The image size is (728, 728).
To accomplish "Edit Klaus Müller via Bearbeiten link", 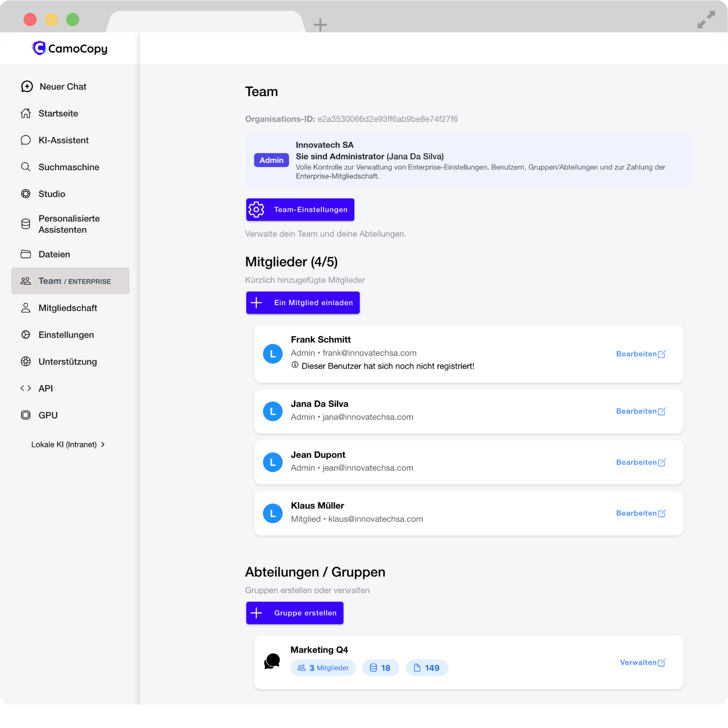I will [x=640, y=513].
